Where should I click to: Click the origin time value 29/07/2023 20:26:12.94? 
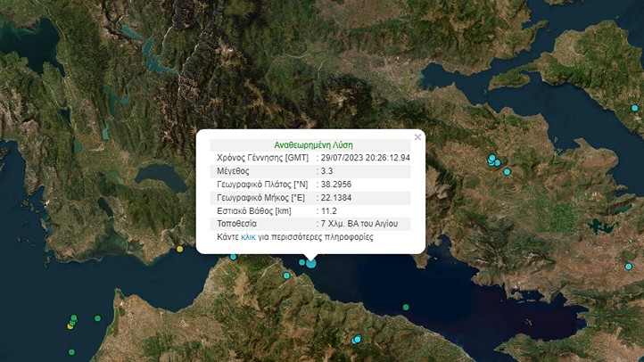coord(366,158)
